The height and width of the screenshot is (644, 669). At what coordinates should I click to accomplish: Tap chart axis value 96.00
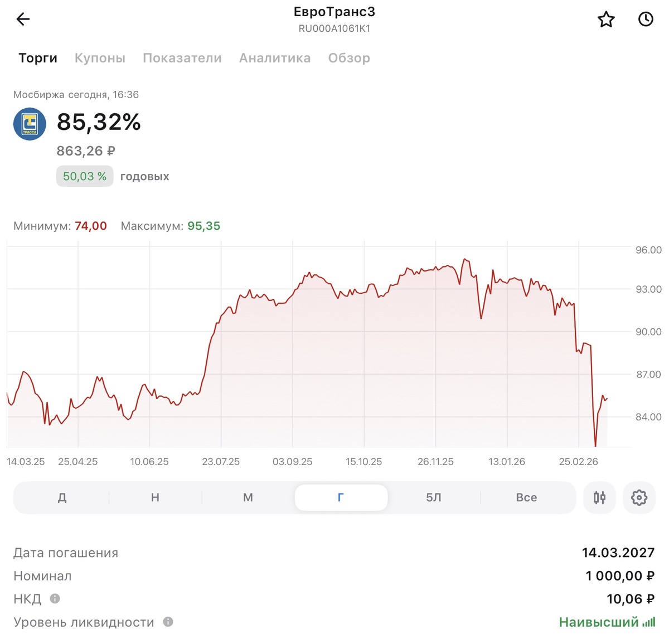648,250
